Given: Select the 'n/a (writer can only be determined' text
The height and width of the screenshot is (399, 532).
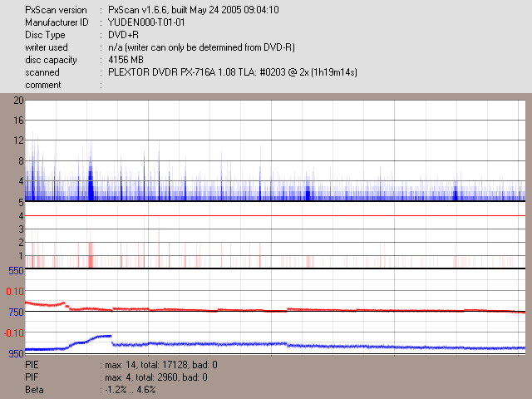Looking at the screenshot, I should click(201, 47).
